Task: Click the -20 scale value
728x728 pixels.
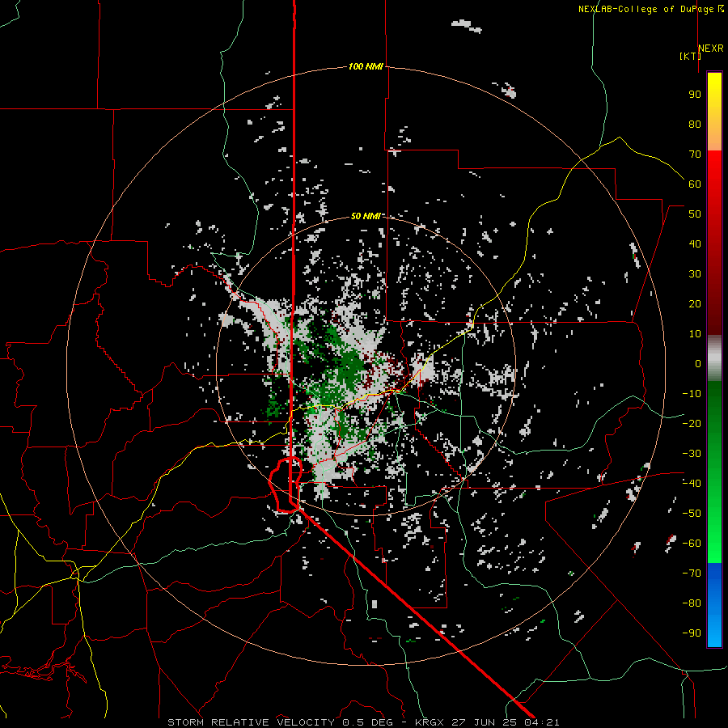Action: 692,423
